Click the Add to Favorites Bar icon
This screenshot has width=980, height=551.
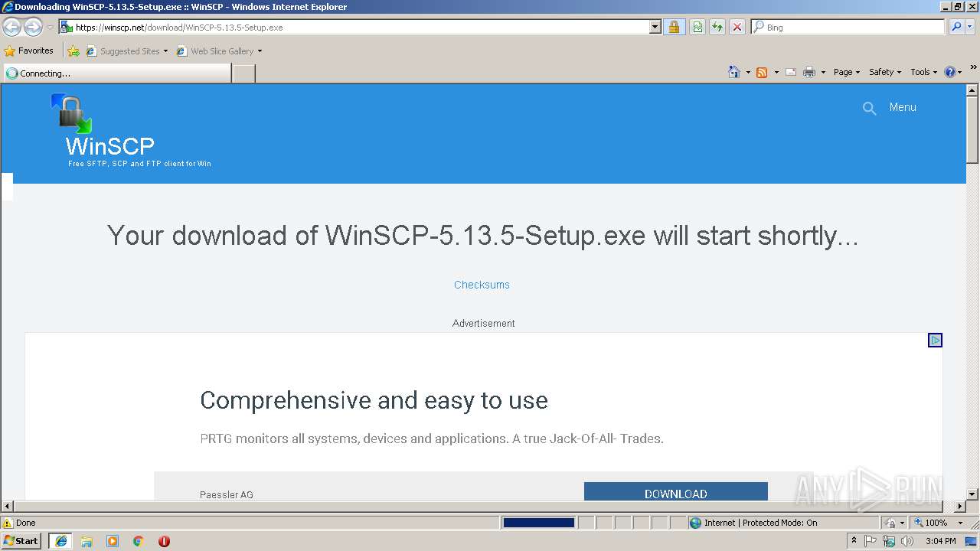coord(73,51)
